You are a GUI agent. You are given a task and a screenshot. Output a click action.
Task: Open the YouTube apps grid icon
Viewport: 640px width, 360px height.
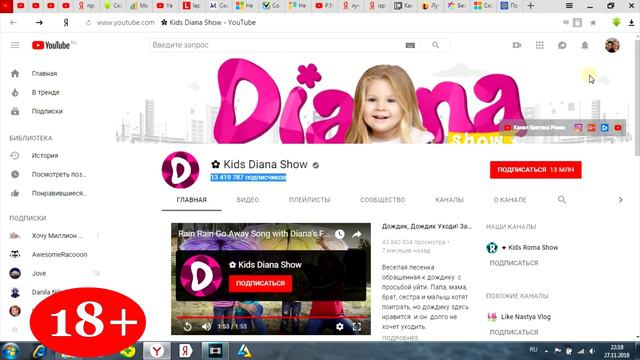pos(540,45)
